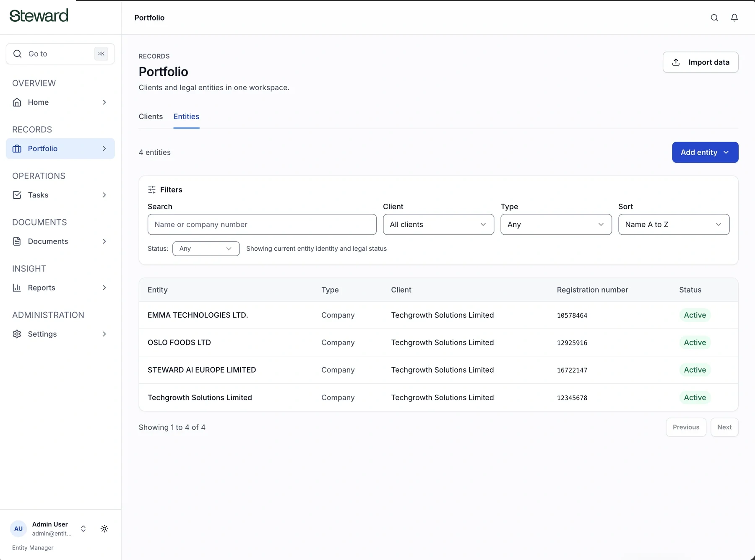Click the Registration number column header
The image size is (755, 560).
pos(592,290)
